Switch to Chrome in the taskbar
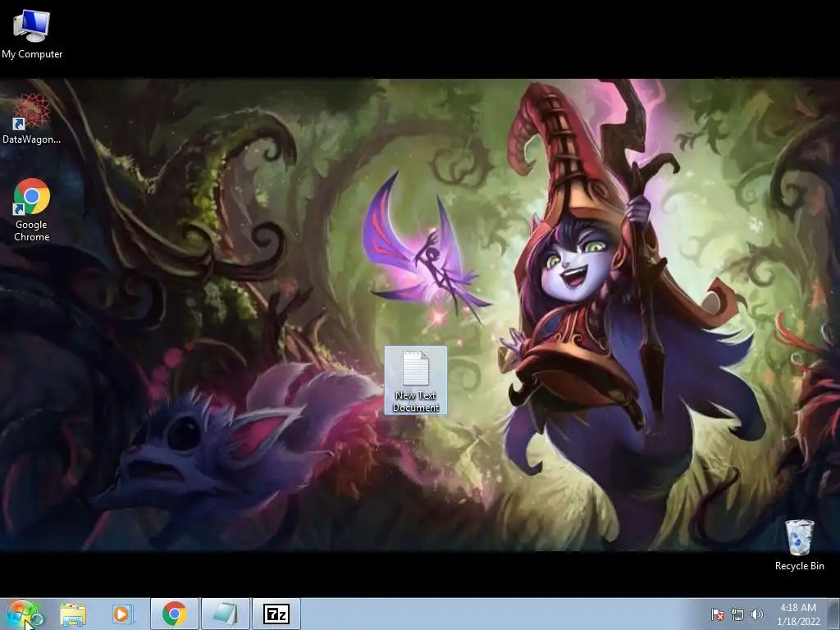 click(175, 614)
